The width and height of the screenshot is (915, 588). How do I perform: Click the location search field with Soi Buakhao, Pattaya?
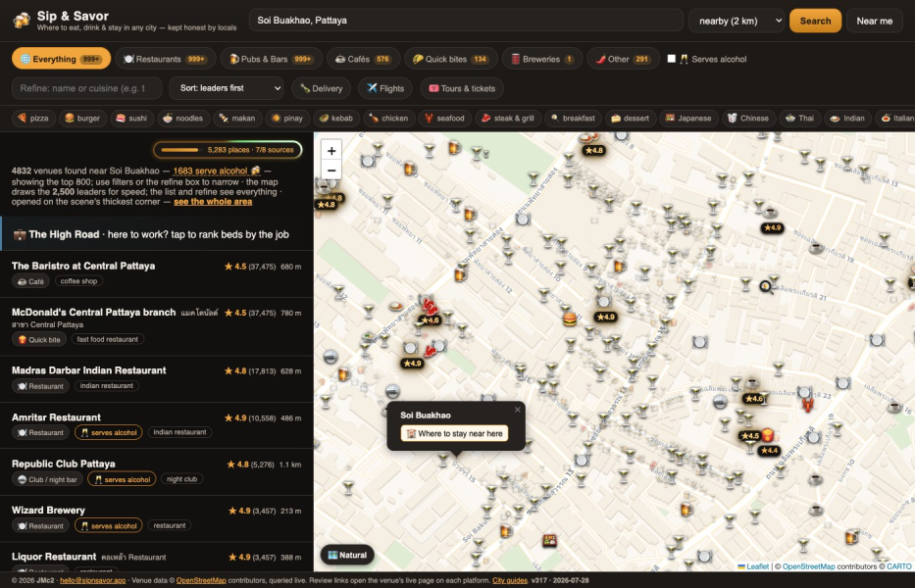[466, 20]
